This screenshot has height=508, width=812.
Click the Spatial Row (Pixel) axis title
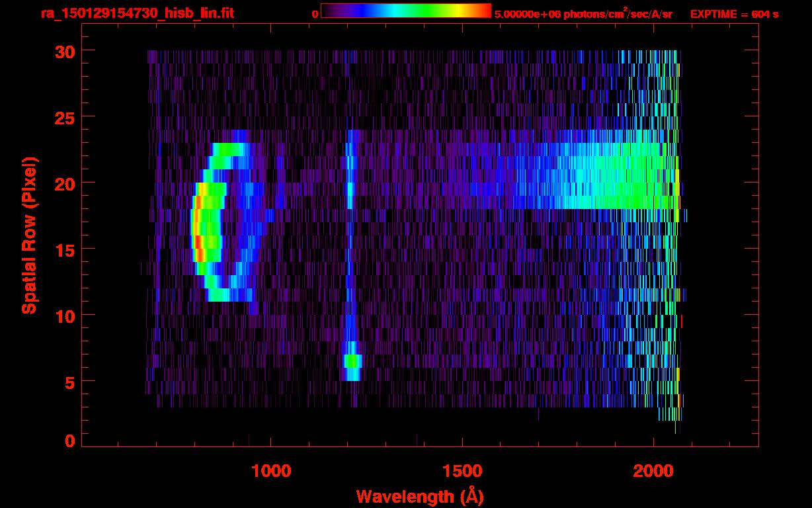30,235
